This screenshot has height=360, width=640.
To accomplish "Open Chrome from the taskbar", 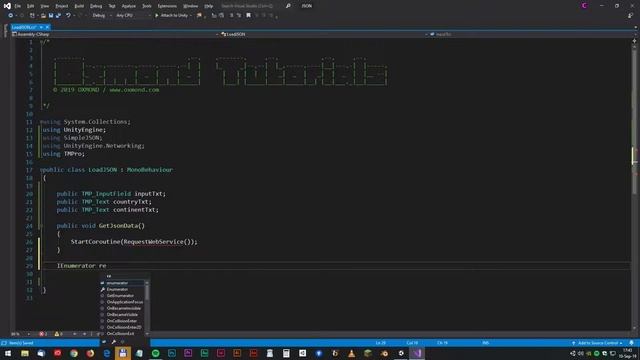I will tap(74, 353).
